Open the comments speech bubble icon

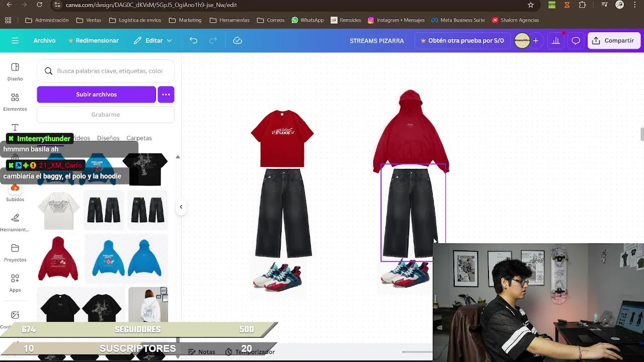point(576,41)
